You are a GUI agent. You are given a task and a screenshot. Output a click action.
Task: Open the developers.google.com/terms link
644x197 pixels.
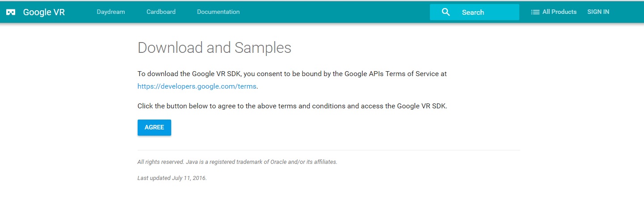tap(197, 86)
